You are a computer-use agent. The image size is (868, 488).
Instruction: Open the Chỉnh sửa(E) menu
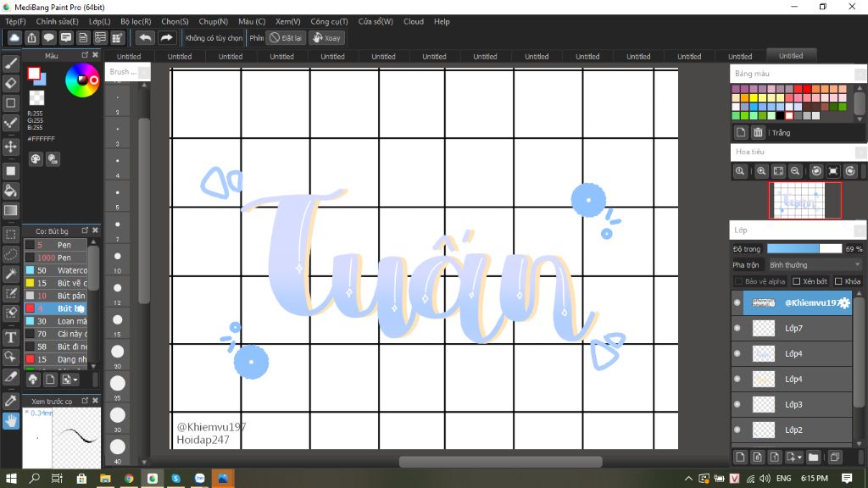(x=57, y=21)
